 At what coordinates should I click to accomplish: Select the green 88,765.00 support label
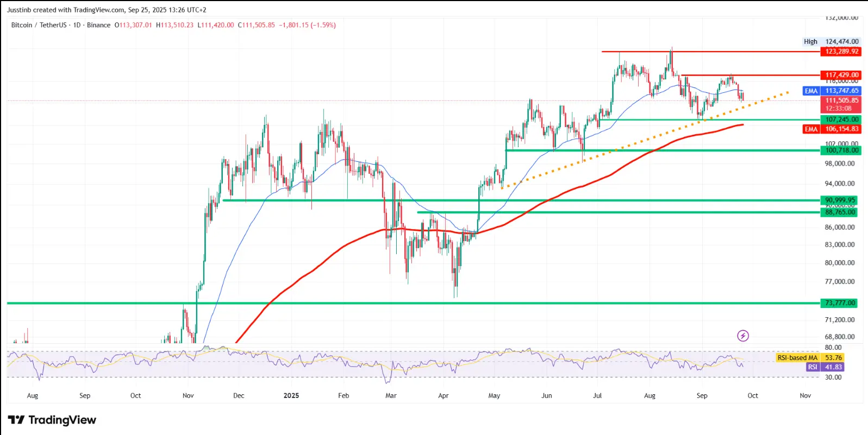tap(840, 212)
